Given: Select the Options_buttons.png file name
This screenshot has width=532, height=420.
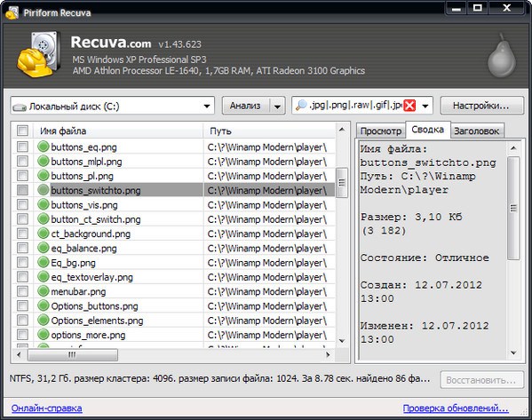Looking at the screenshot, I should point(94,306).
